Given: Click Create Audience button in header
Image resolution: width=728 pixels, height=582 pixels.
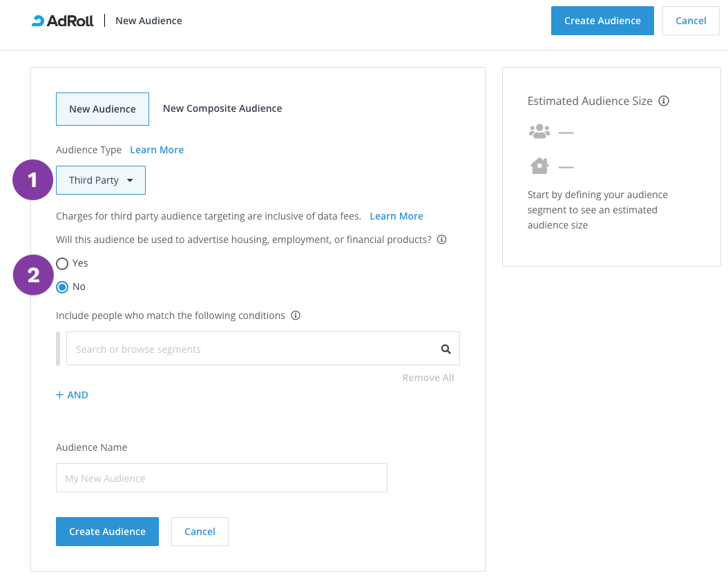Looking at the screenshot, I should coord(602,21).
